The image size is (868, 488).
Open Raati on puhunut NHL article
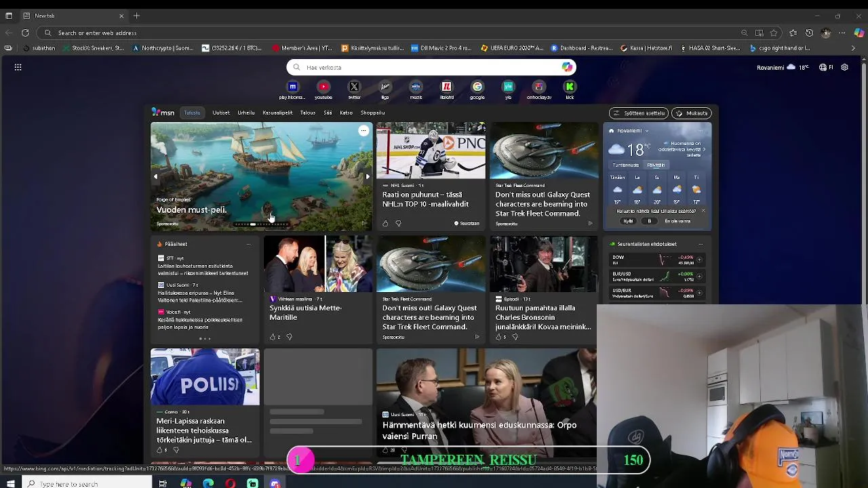click(425, 199)
